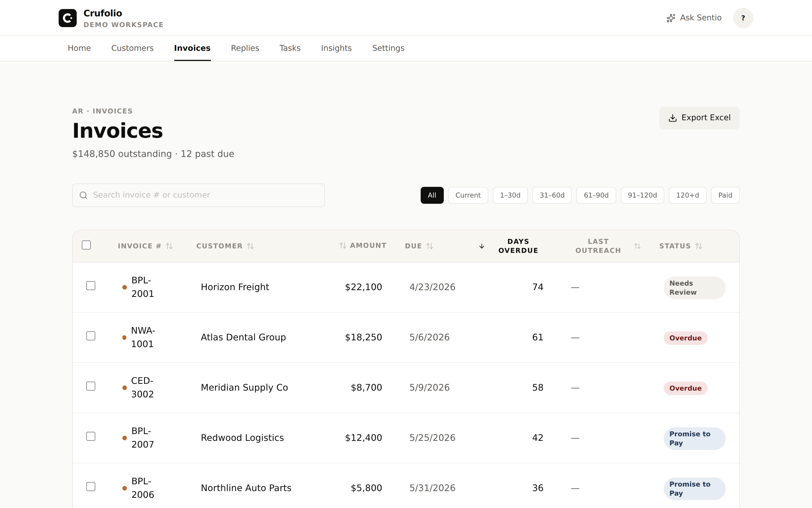Image resolution: width=812 pixels, height=508 pixels.
Task: Click Overdue badge on Atlas Dental row
Action: pos(685,338)
